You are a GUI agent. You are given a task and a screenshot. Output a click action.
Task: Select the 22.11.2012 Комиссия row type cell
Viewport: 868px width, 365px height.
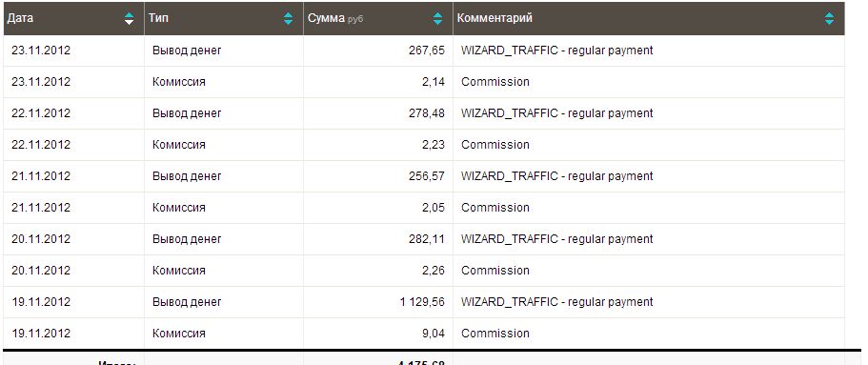tap(224, 145)
